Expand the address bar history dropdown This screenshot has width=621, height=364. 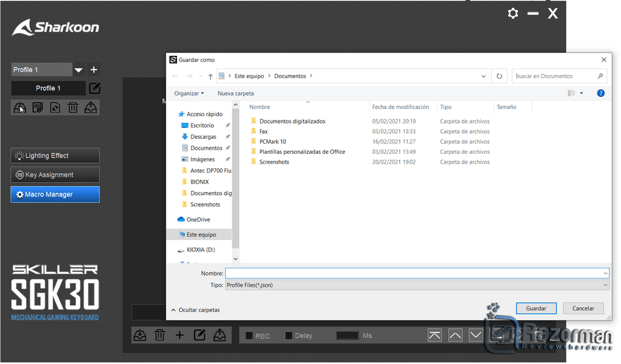483,76
